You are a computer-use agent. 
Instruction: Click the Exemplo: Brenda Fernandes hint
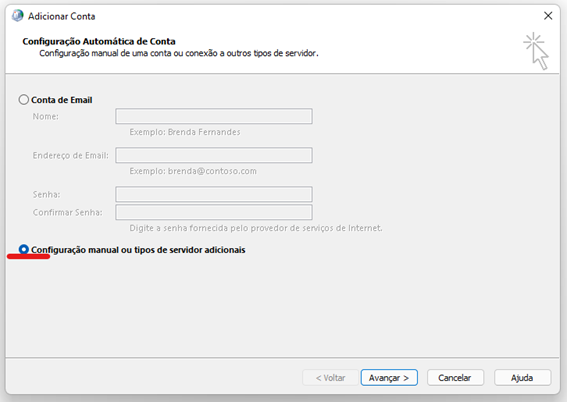click(185, 132)
